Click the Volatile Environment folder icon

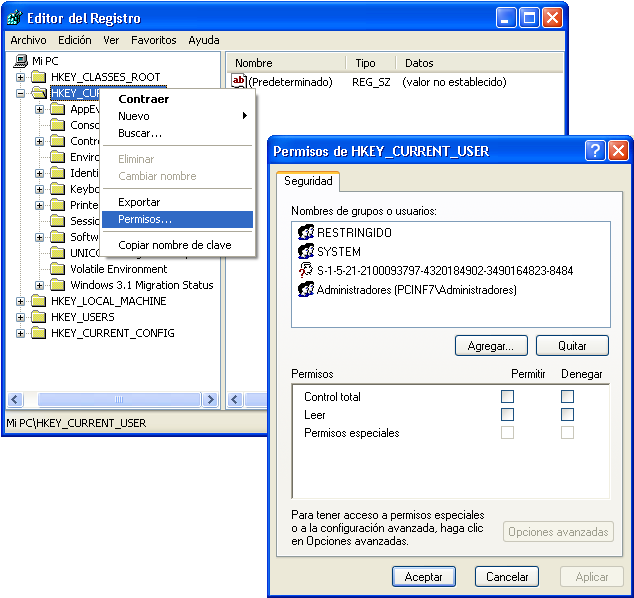coord(57,269)
